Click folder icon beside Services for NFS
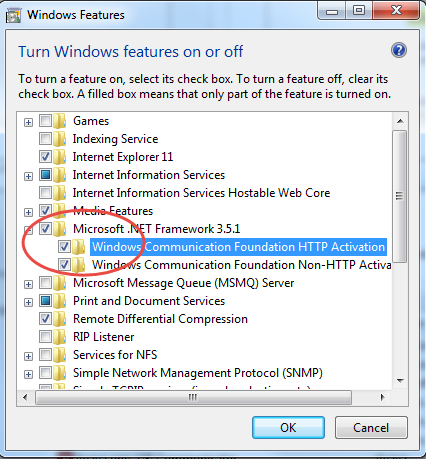The image size is (426, 459). [x=60, y=355]
